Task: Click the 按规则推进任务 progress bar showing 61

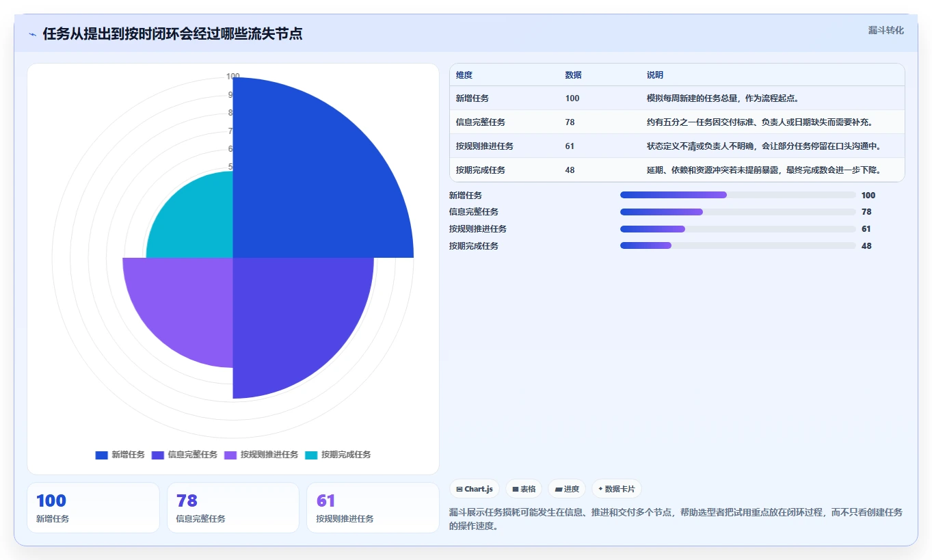Action: 738,229
